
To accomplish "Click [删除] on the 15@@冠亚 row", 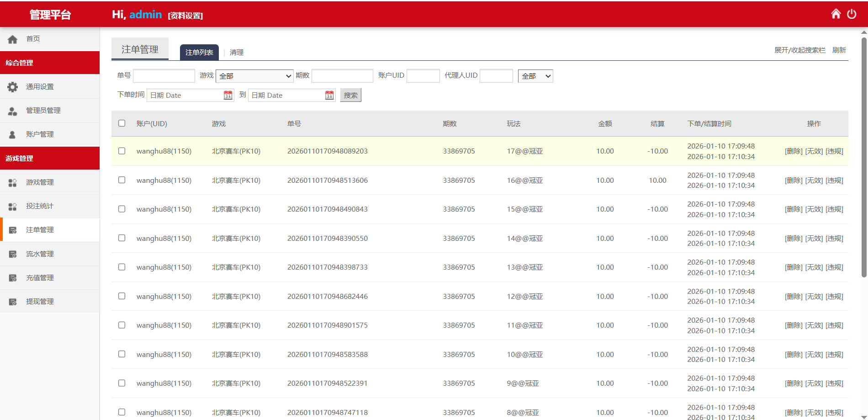I will click(794, 209).
